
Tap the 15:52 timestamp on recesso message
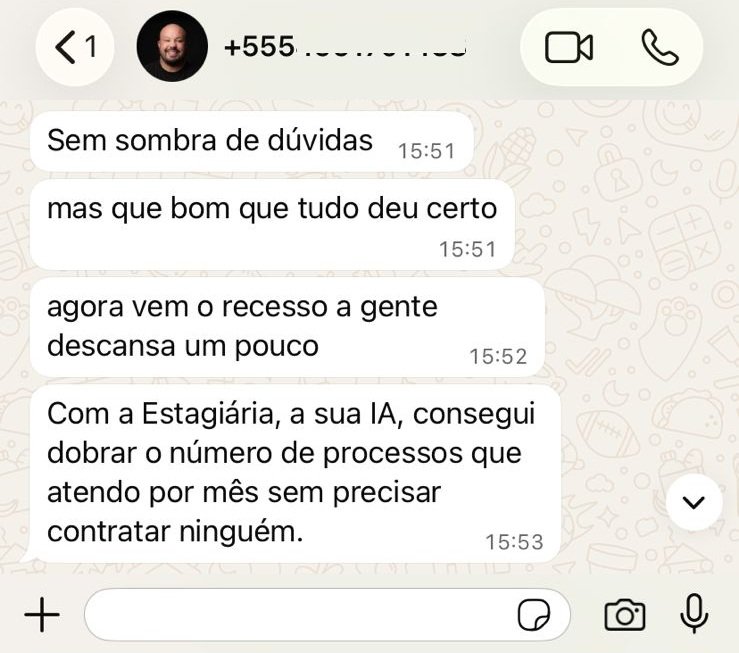(498, 357)
